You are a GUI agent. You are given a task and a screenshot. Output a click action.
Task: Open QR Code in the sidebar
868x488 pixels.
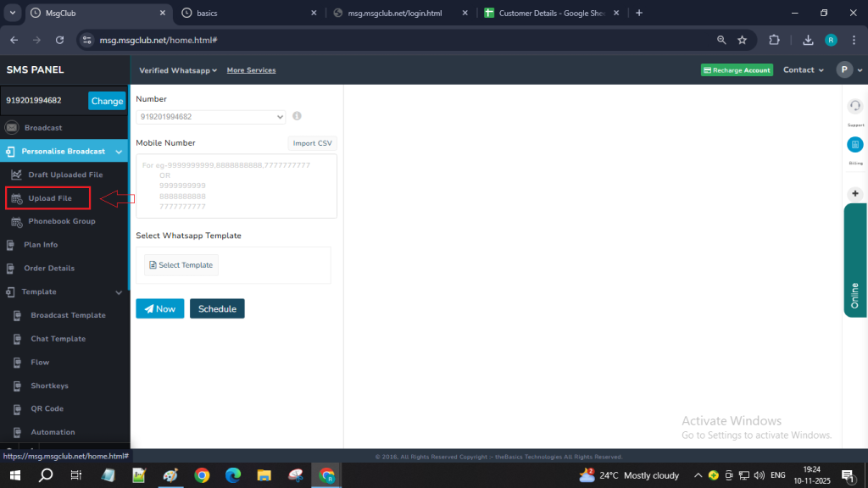click(47, 408)
